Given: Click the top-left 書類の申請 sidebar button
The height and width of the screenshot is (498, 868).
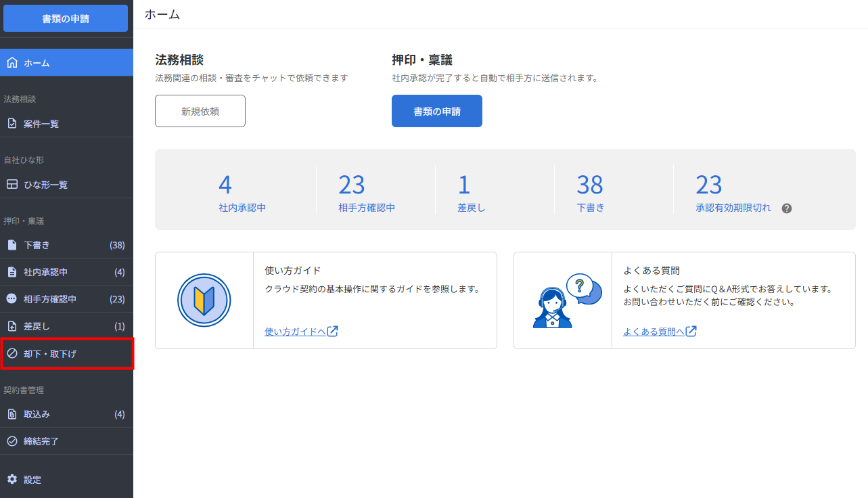Looking at the screenshot, I should (66, 19).
